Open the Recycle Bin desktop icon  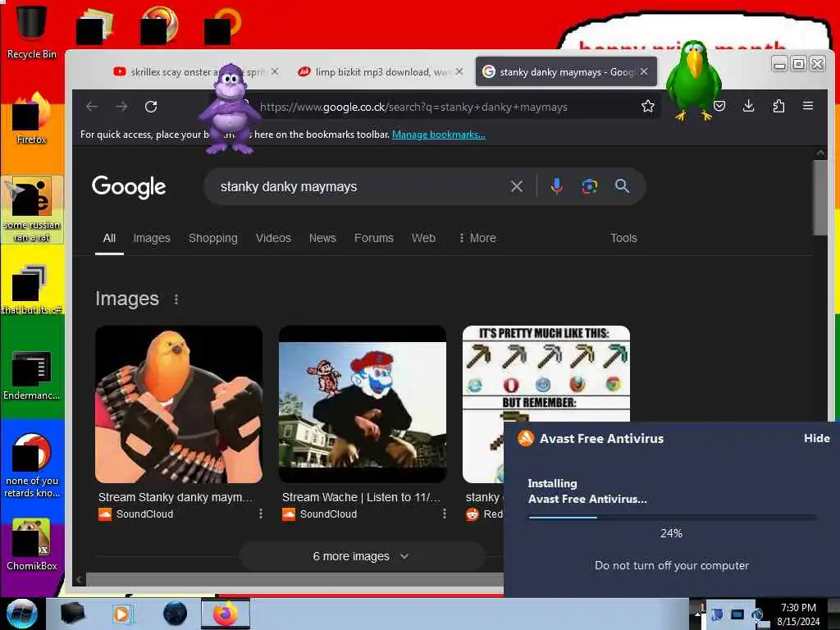point(31,31)
